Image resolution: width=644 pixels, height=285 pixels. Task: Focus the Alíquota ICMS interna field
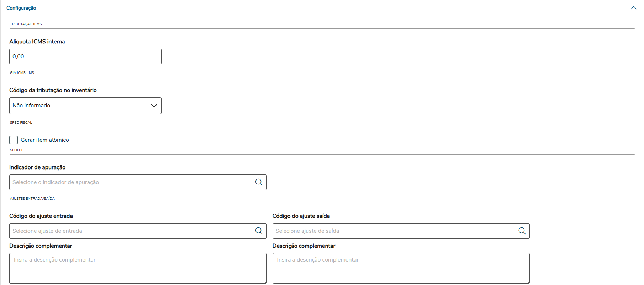[x=85, y=57]
